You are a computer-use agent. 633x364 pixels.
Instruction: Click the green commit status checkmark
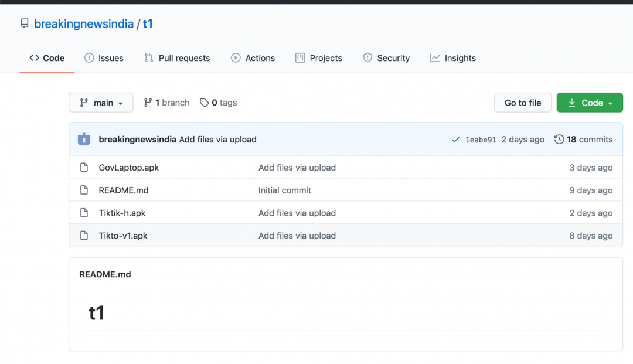[x=455, y=140]
